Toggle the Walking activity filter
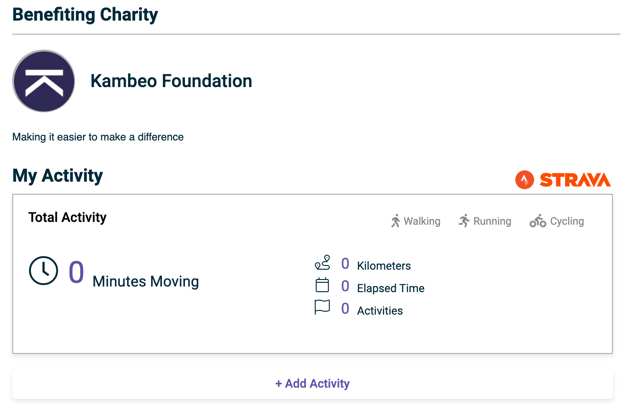 (x=415, y=221)
